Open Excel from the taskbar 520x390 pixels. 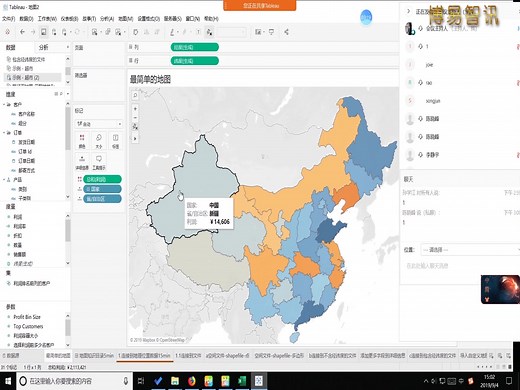click(242, 381)
